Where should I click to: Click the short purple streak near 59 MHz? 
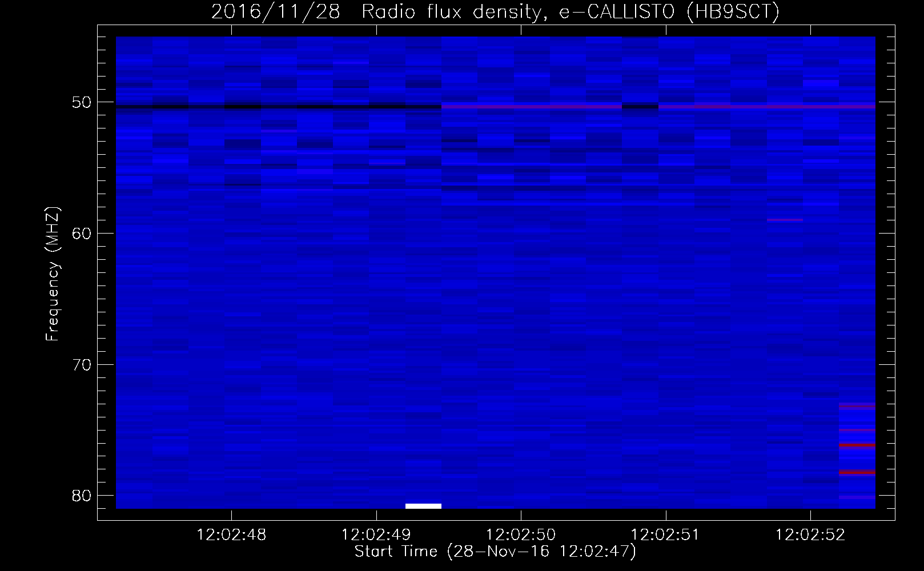click(x=785, y=220)
